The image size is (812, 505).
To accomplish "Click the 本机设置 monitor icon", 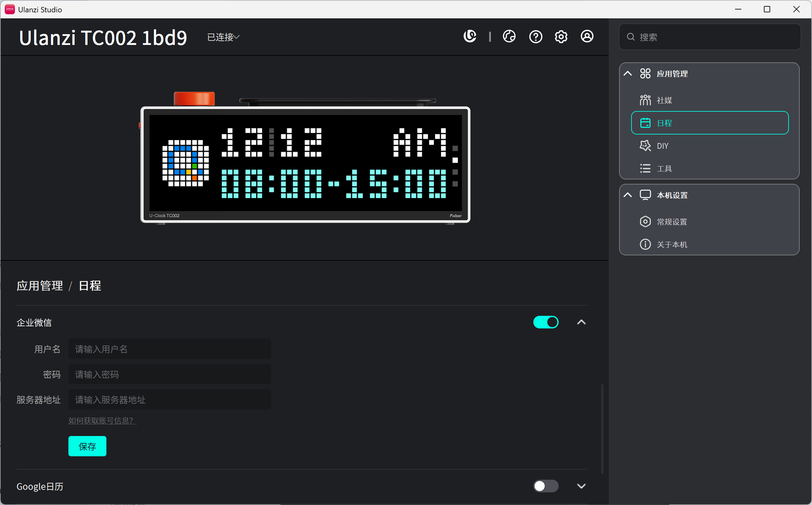I will (x=645, y=195).
